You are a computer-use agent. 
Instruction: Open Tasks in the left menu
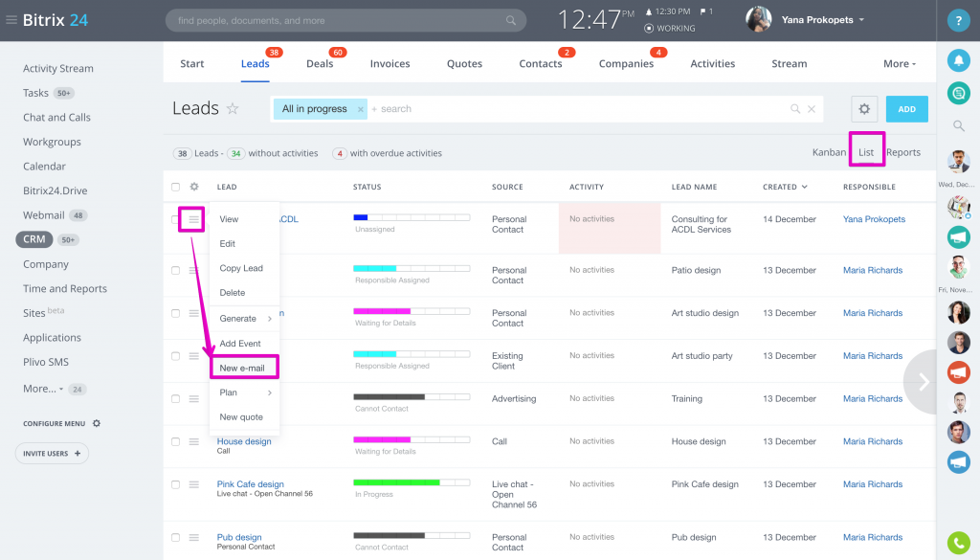tap(35, 93)
